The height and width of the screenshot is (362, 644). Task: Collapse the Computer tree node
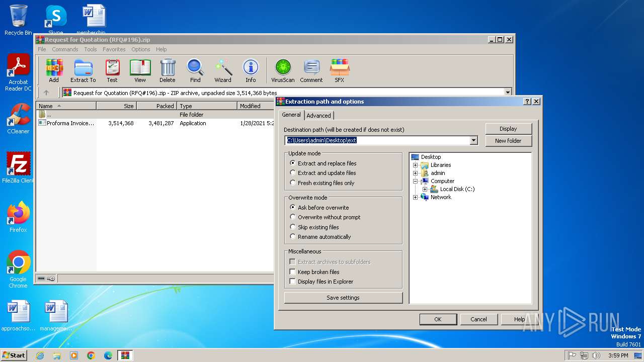point(416,181)
